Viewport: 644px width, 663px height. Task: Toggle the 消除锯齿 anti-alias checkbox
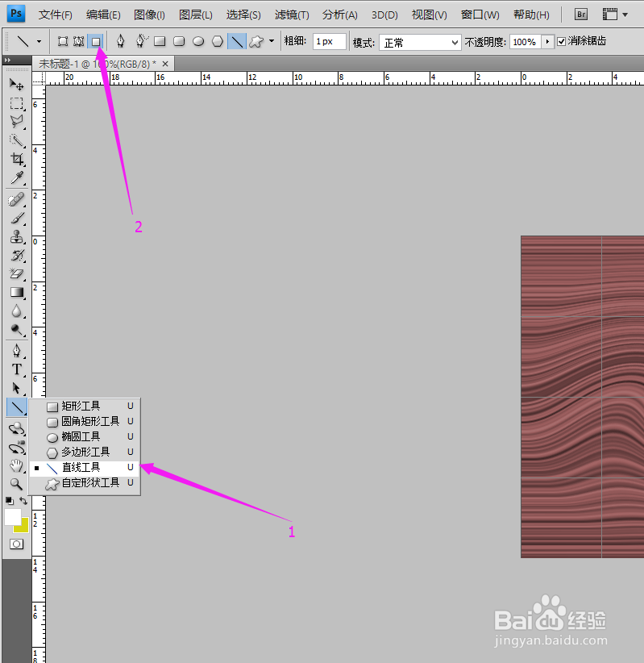(x=562, y=41)
